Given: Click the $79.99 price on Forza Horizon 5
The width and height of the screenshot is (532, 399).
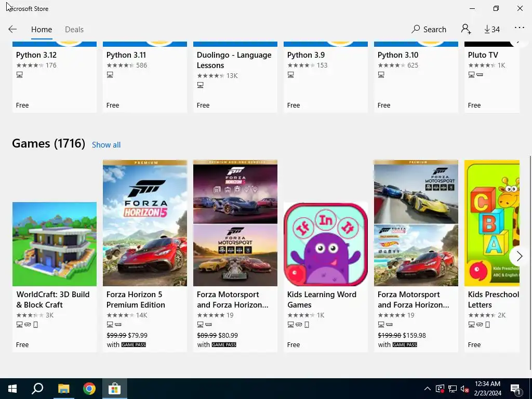Looking at the screenshot, I should [x=138, y=335].
